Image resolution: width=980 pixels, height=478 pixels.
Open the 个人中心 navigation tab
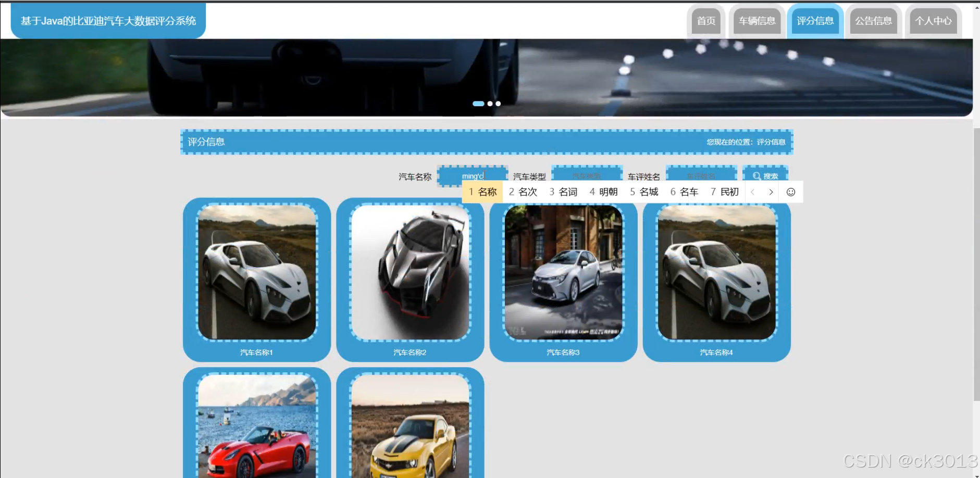(933, 21)
